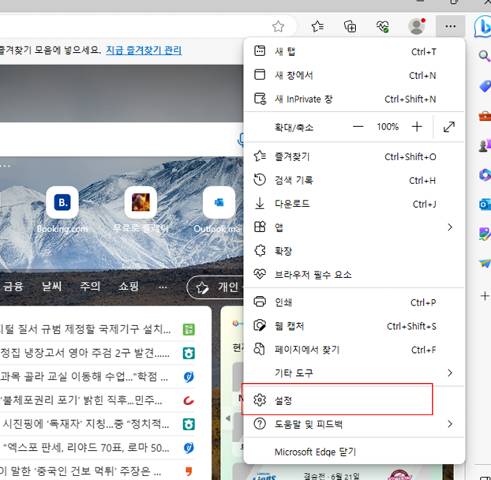Select the 설정 (Settings) menu item
This screenshot has height=480, width=491.
pos(354,400)
